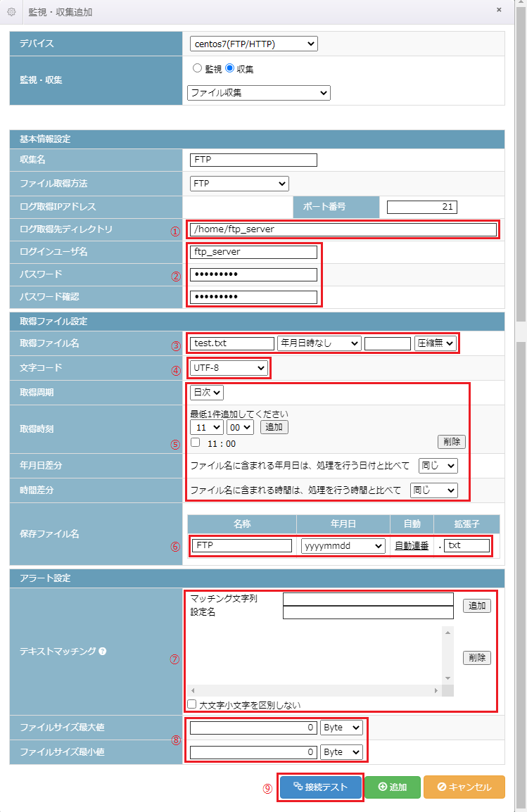
Task: Open the デバイス centos7 dropdown
Action: pyautogui.click(x=253, y=44)
